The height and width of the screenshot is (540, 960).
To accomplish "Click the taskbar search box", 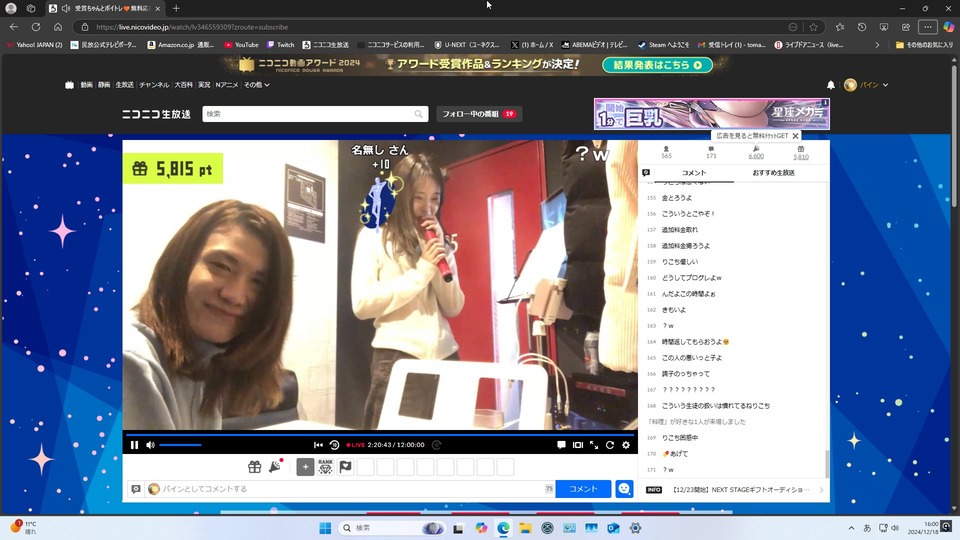I will [x=392, y=528].
